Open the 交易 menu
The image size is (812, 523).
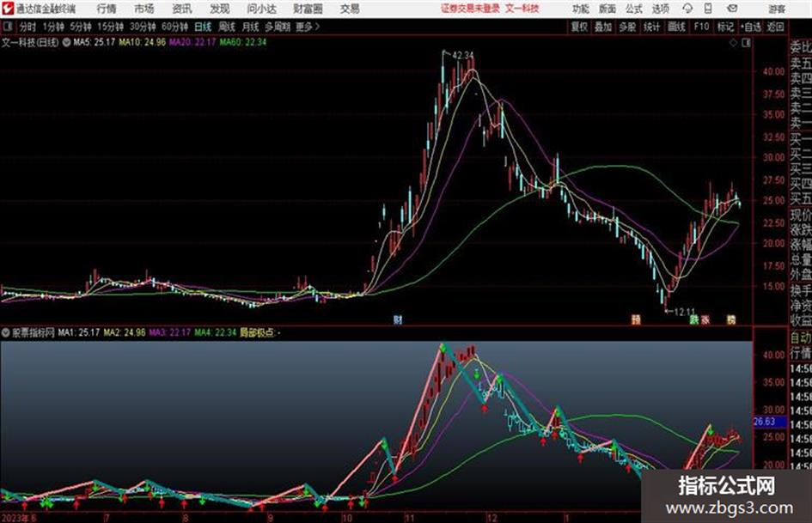click(350, 9)
